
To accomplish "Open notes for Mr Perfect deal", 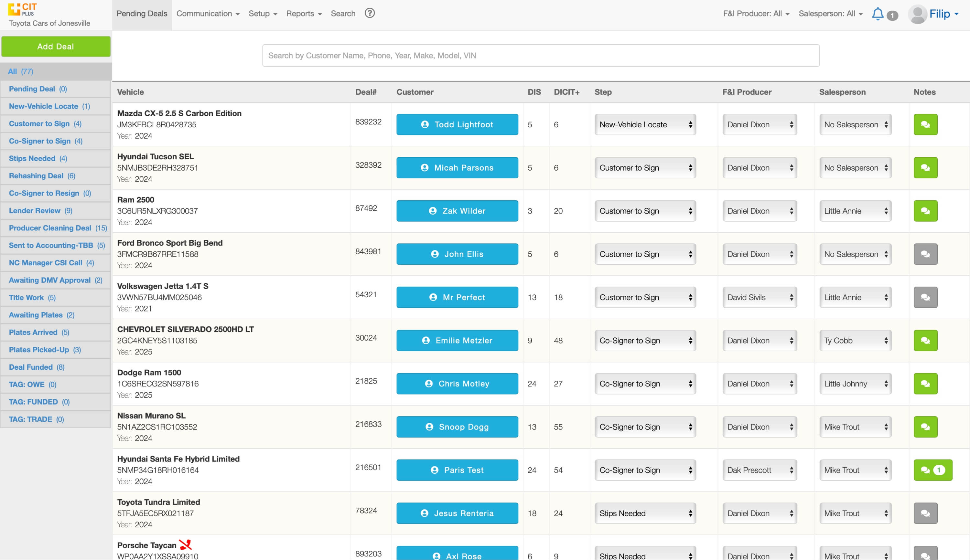I will coord(925,297).
